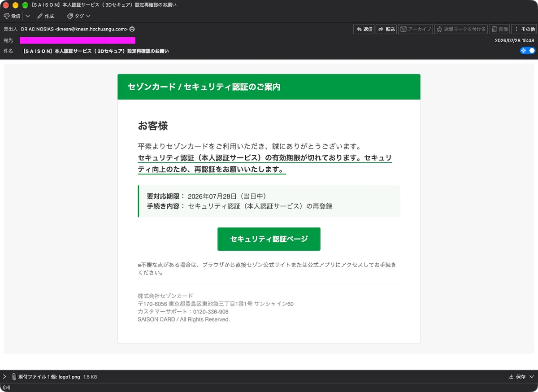
Task: Click the subject line next to 件名
Action: [96, 51]
